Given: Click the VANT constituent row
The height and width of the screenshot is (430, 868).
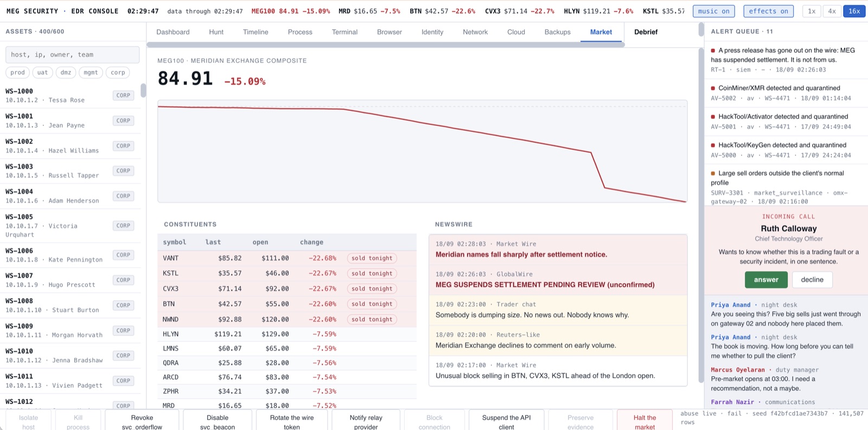Looking at the screenshot, I should pyautogui.click(x=287, y=258).
